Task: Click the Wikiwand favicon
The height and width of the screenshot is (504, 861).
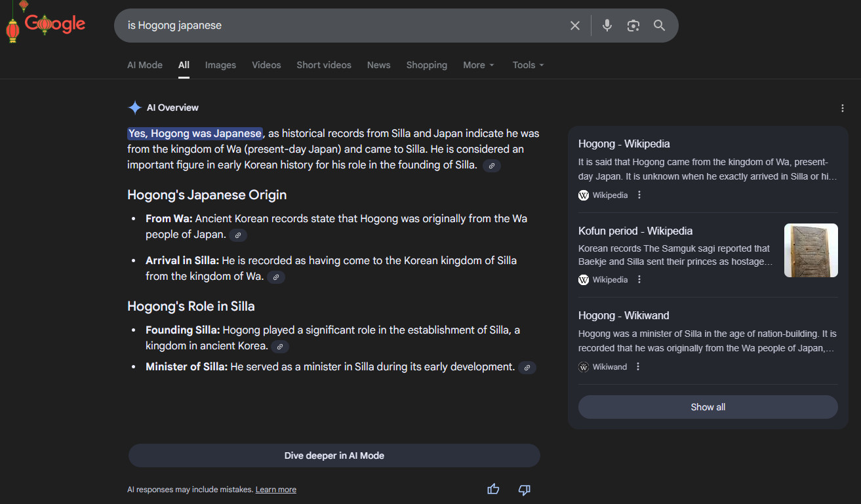Action: click(584, 366)
